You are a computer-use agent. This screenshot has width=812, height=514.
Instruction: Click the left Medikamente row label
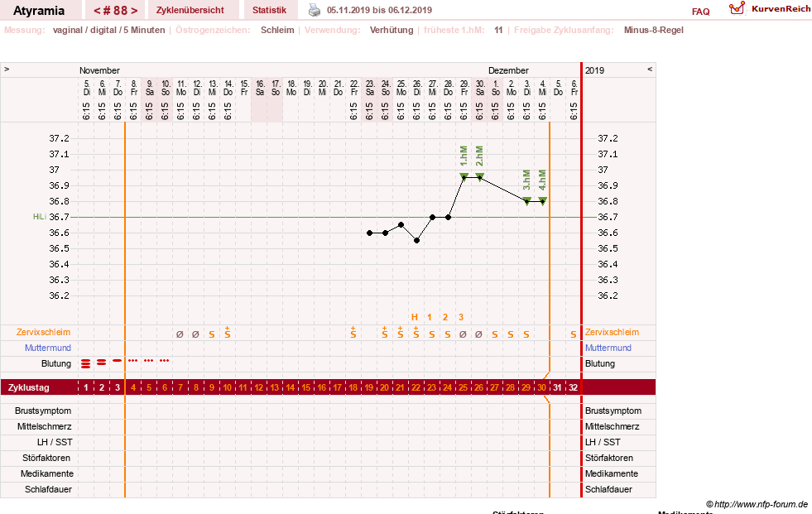[46, 473]
